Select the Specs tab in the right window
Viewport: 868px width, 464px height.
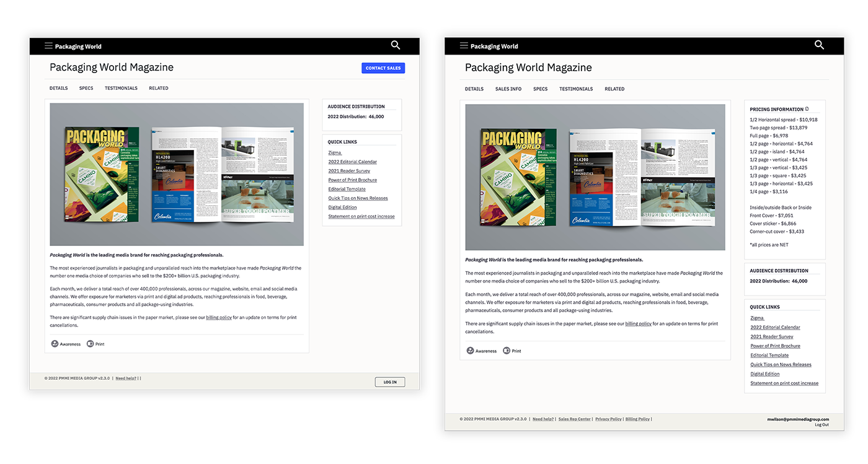540,89
